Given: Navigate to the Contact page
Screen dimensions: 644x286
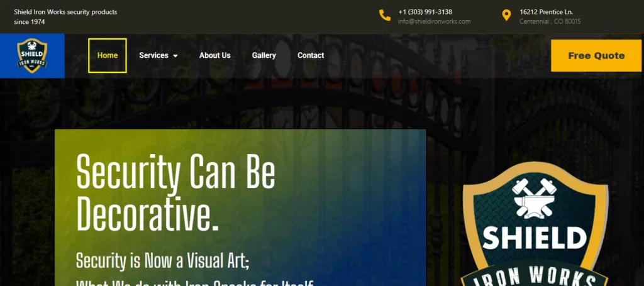Looking at the screenshot, I should 311,55.
